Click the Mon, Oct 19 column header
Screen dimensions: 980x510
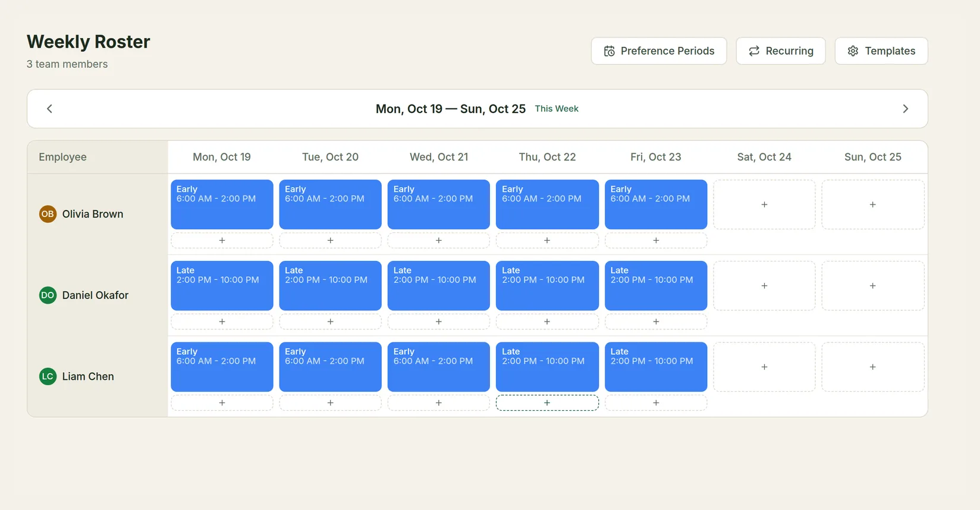point(222,157)
